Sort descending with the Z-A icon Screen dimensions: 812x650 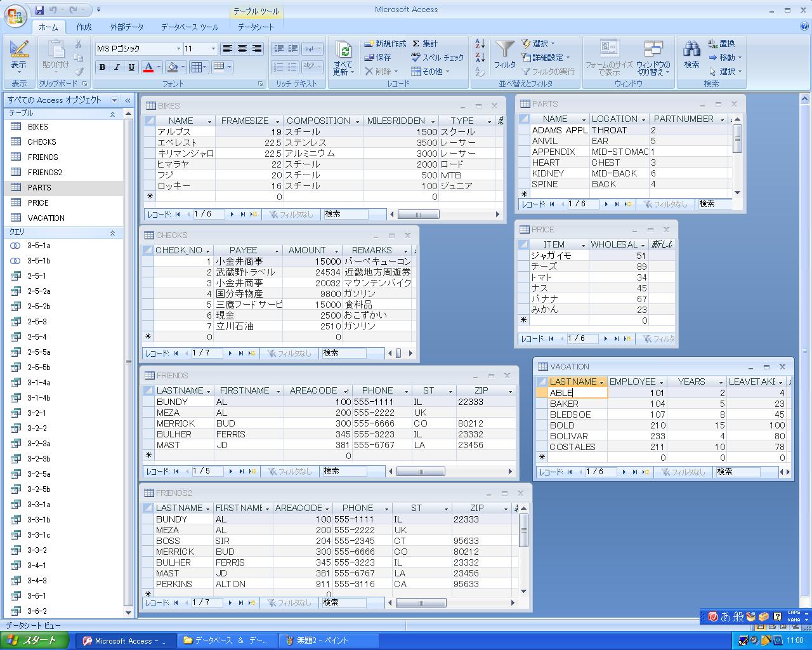point(480,58)
